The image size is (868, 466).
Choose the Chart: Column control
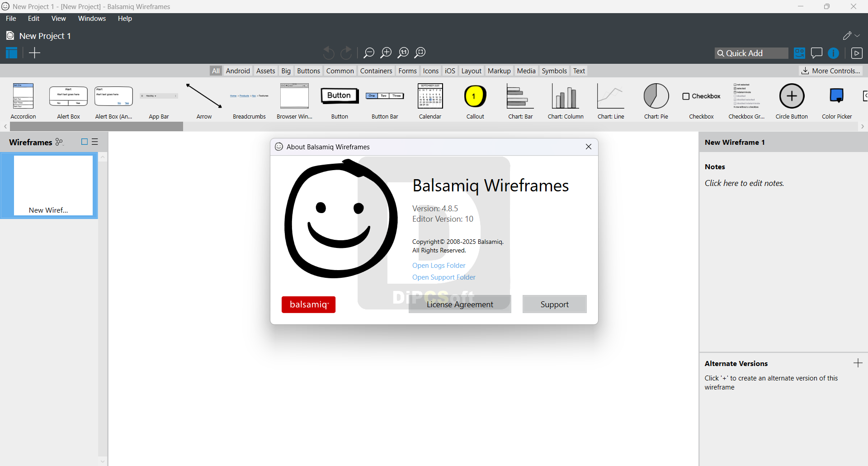tap(566, 101)
